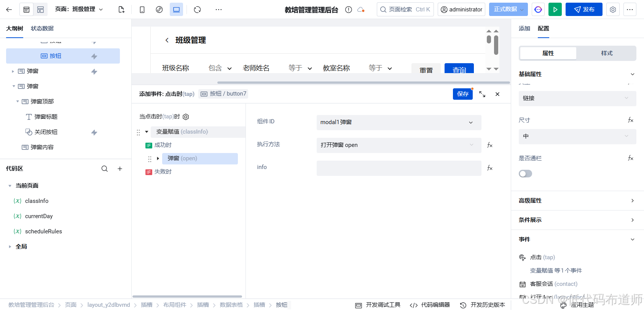Open the 尺寸 dropdown showing 中
Viewport: 644px width, 311px height.
(x=577, y=136)
